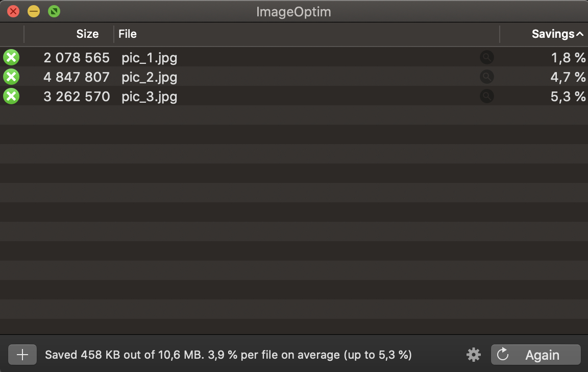Select the pic_3.jpg file name
The width and height of the screenshot is (588, 372).
(x=150, y=97)
